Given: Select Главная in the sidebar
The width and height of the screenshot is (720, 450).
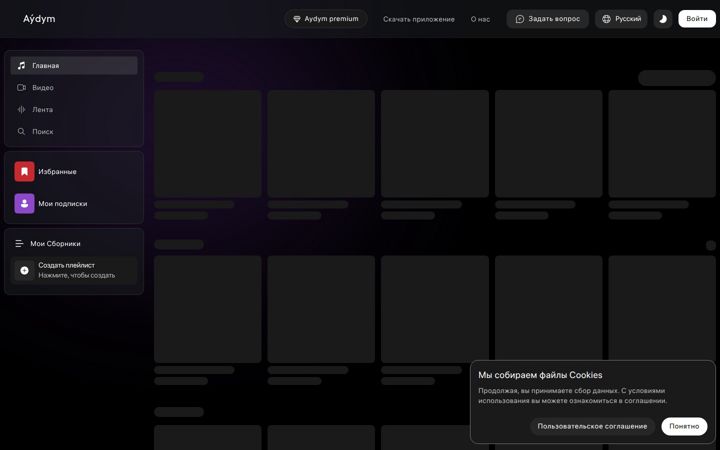Looking at the screenshot, I should (74, 66).
